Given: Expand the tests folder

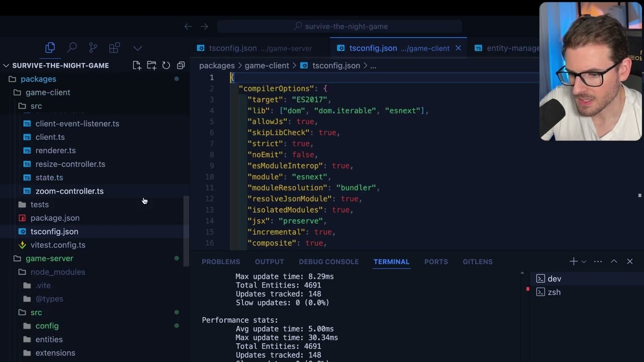Looking at the screenshot, I should click(39, 205).
